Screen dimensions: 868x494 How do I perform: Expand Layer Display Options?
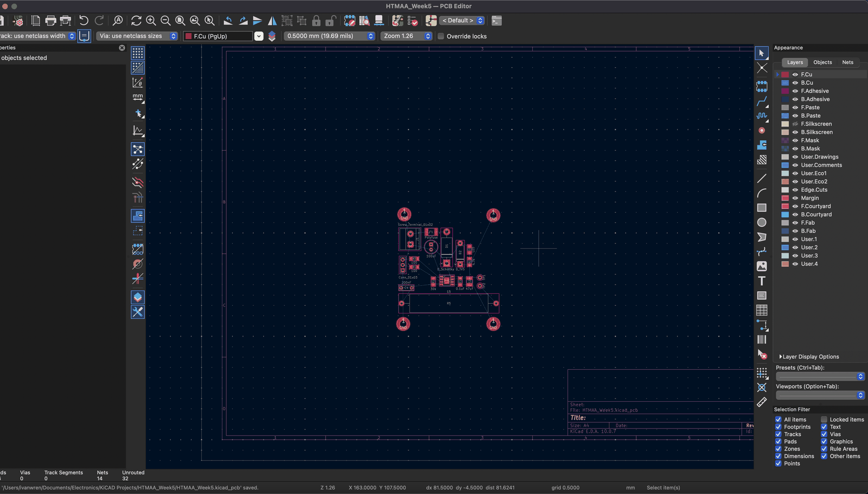(x=809, y=357)
